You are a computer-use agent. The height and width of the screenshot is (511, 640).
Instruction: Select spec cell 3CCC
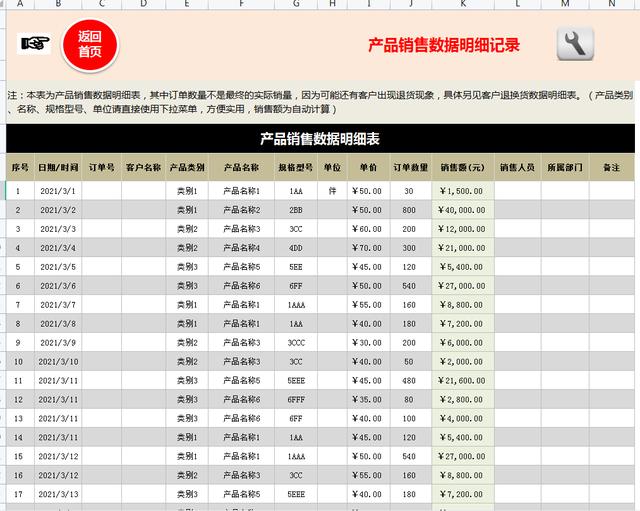coord(296,343)
